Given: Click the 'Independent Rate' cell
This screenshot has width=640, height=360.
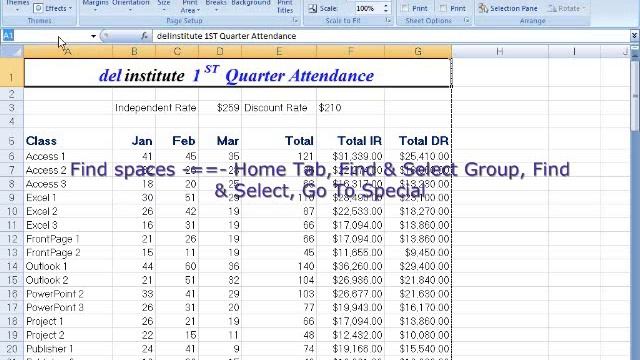Looking at the screenshot, I should (x=156, y=108).
